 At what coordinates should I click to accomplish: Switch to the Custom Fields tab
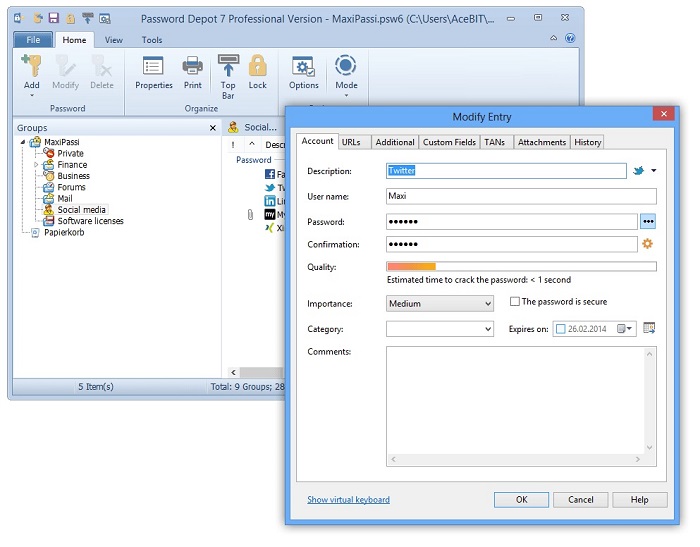(x=449, y=143)
